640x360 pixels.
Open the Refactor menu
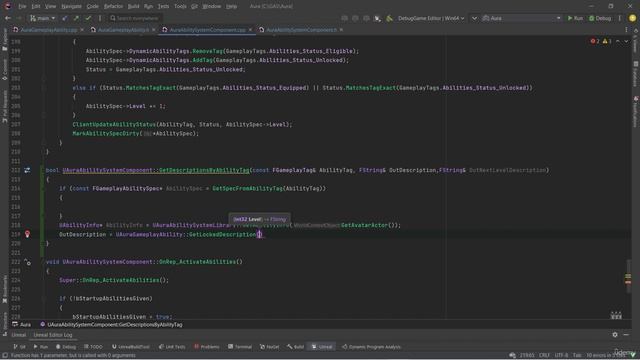(113, 7)
